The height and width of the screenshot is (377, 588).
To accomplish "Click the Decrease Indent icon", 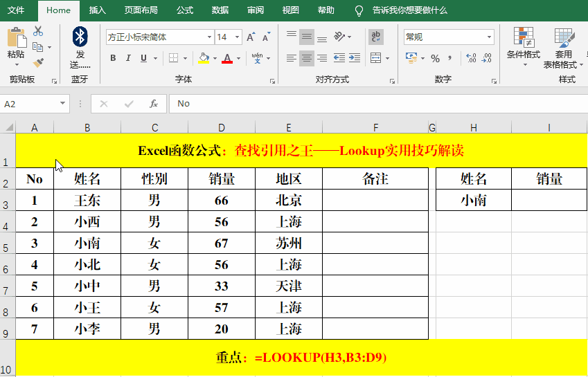I will [339, 58].
